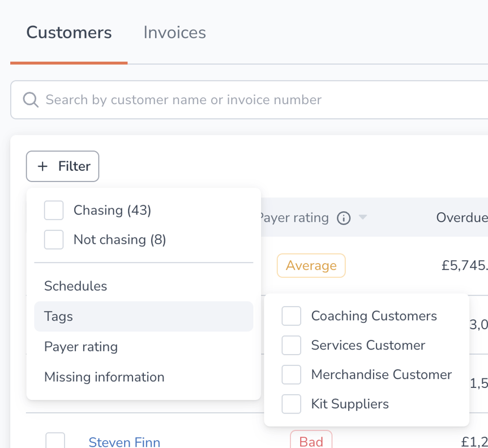Open the Filter dropdown
This screenshot has width=488, height=448.
(62, 166)
